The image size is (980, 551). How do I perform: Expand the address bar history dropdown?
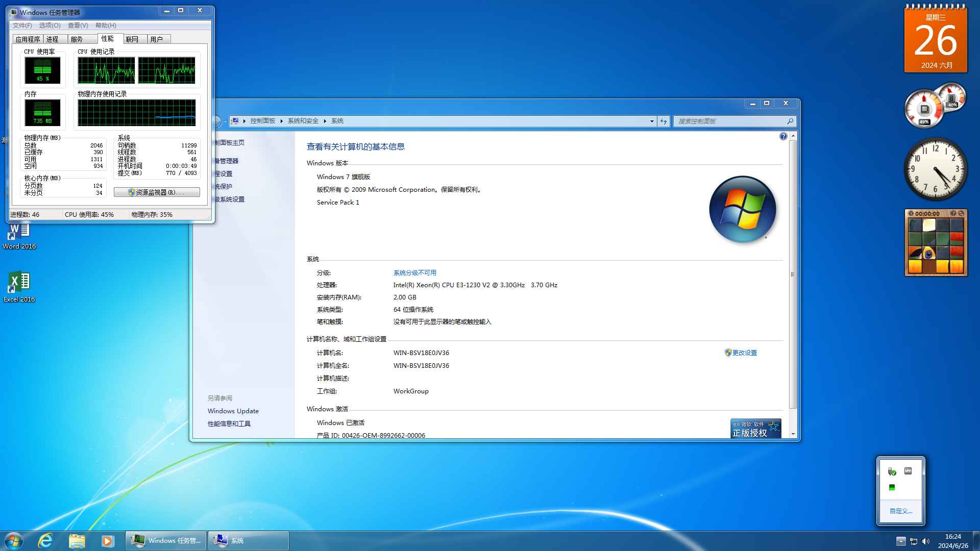click(652, 121)
